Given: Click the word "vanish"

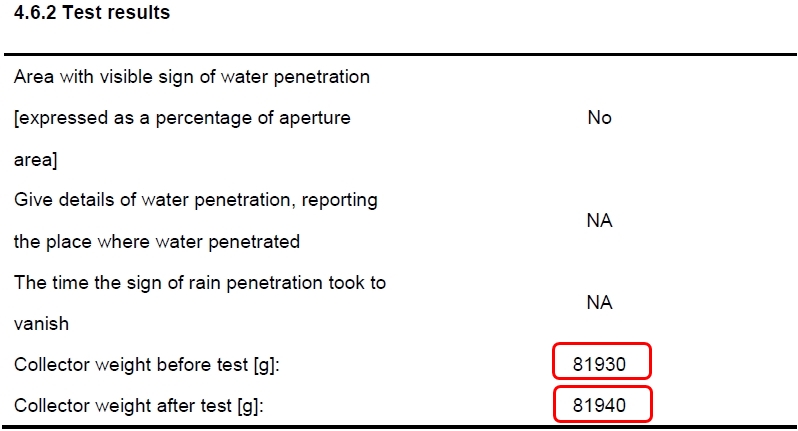Looking at the screenshot, I should [x=41, y=324].
